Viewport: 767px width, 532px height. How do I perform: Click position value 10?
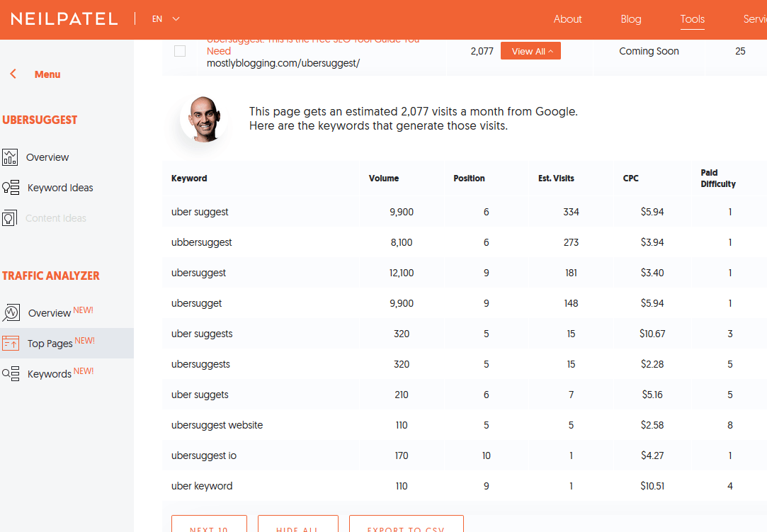pos(487,455)
